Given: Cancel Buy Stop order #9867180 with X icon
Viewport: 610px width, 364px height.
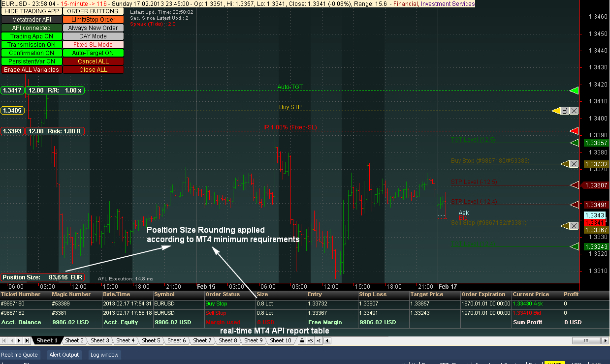Looking at the screenshot, I should click(x=574, y=164).
